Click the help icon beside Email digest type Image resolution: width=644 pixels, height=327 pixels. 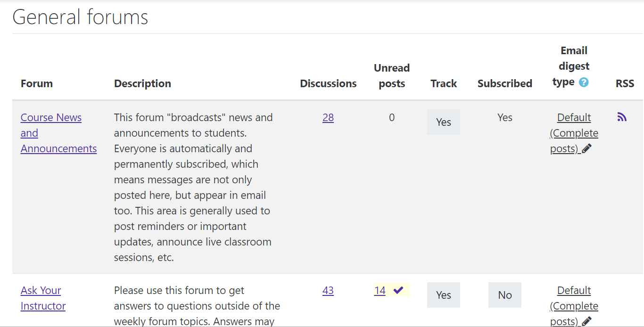[584, 82]
